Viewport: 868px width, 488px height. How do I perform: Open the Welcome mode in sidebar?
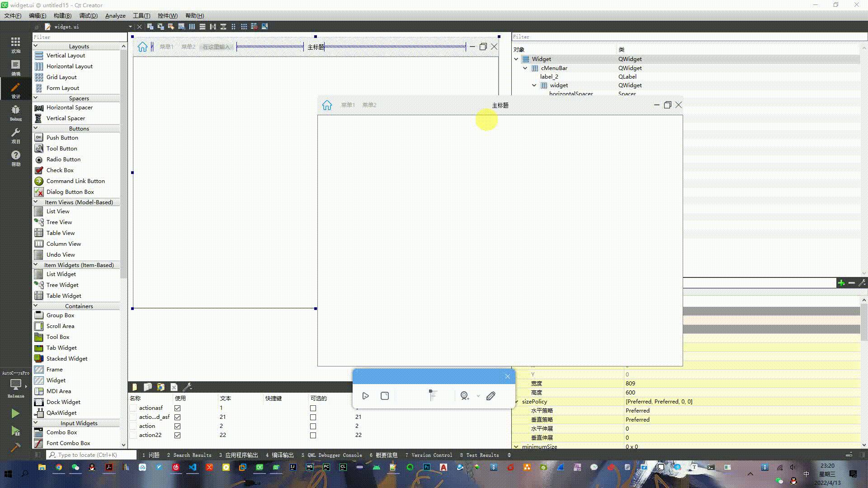click(x=15, y=44)
